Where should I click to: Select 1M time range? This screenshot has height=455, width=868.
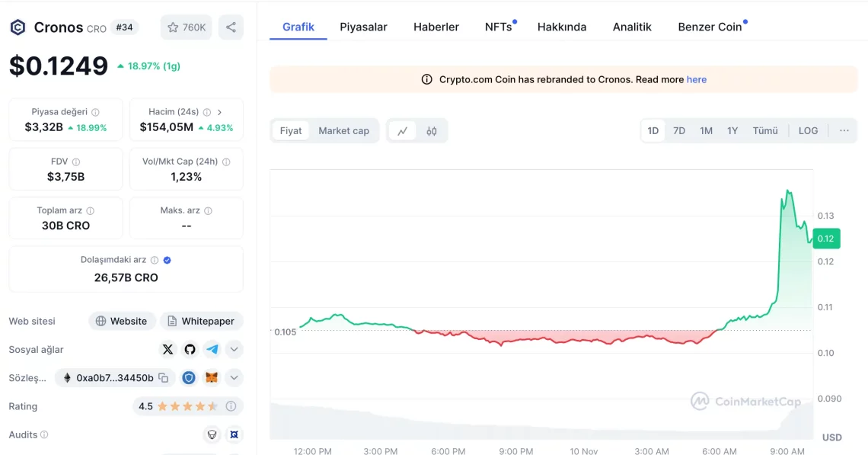tap(706, 131)
